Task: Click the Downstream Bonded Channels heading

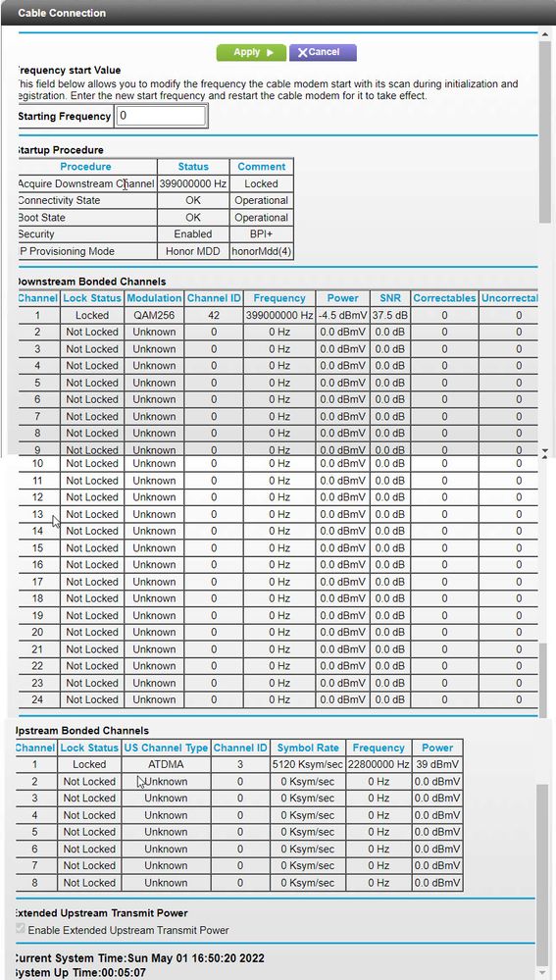Action: tap(90, 282)
